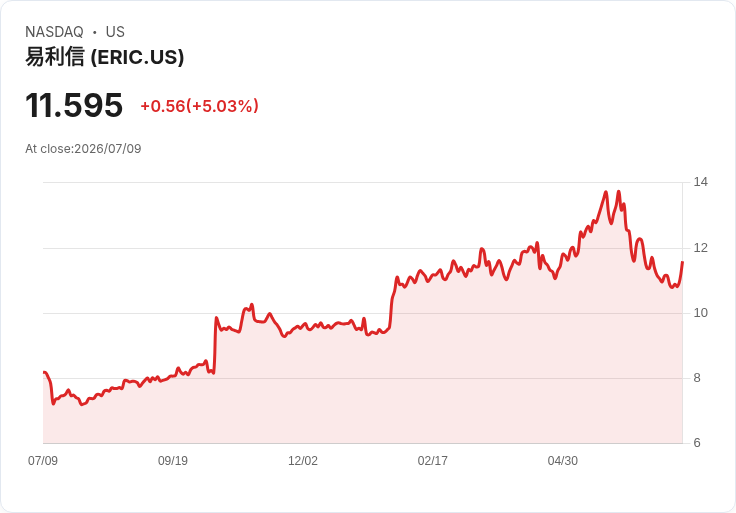This screenshot has width=736, height=513.
Task: Click the At close date text
Action: 83,149
